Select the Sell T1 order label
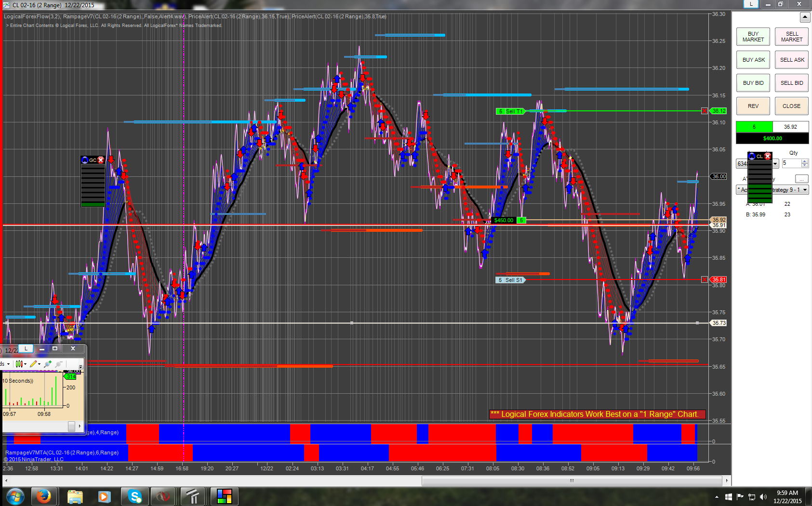This screenshot has width=812, height=506. coord(511,111)
